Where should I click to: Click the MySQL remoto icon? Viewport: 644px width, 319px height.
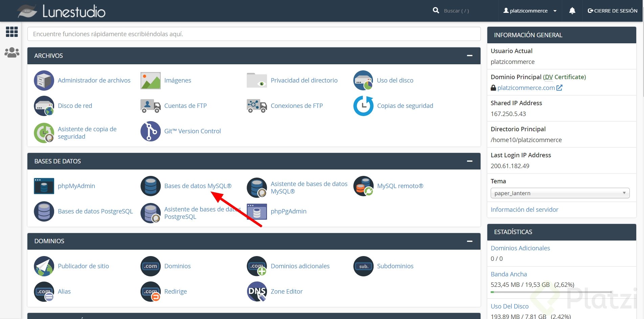(x=363, y=186)
